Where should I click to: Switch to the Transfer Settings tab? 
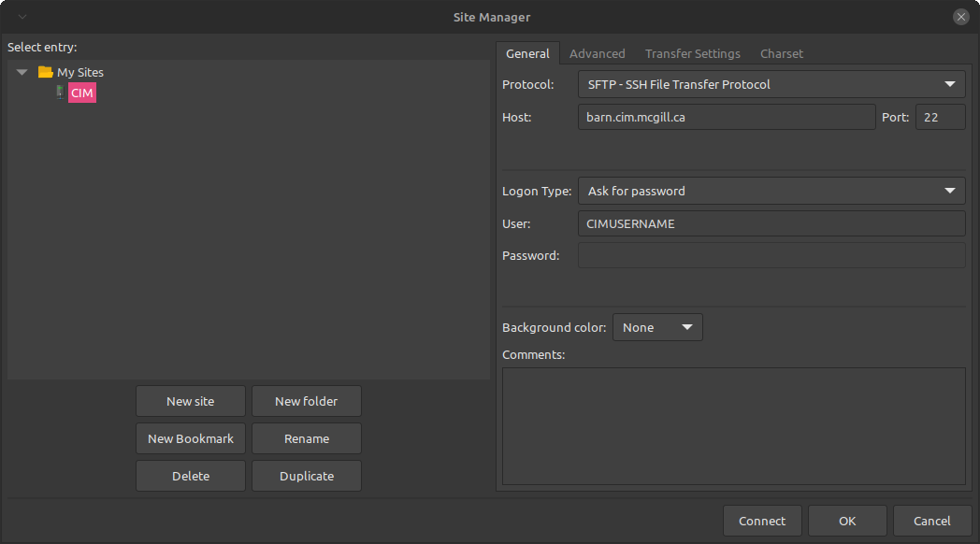[x=692, y=53]
